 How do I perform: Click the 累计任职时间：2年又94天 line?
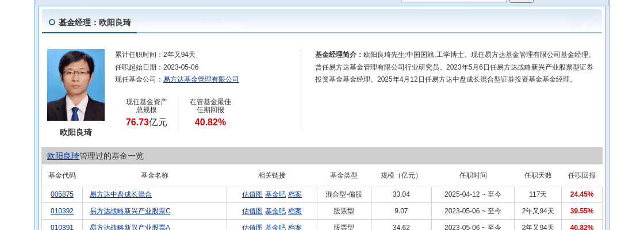[155, 55]
